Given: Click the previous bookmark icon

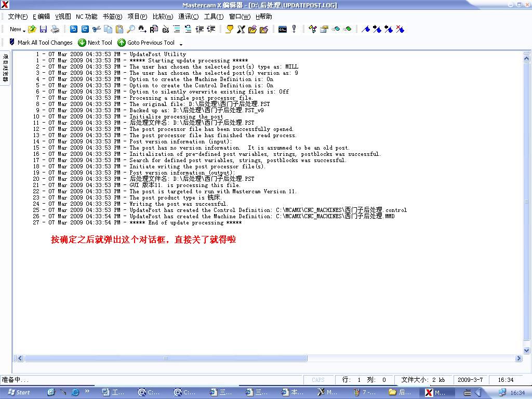Looking at the screenshot, I should click(x=389, y=30).
